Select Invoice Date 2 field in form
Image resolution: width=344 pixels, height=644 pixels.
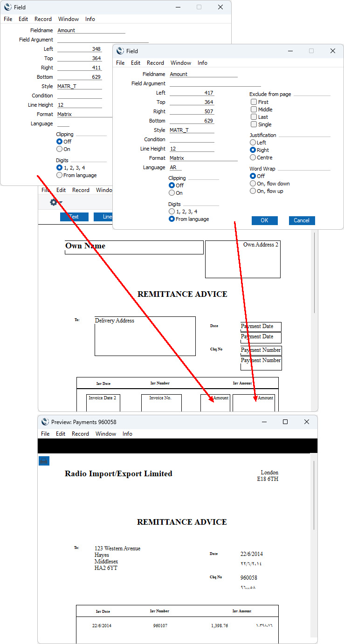tap(103, 403)
